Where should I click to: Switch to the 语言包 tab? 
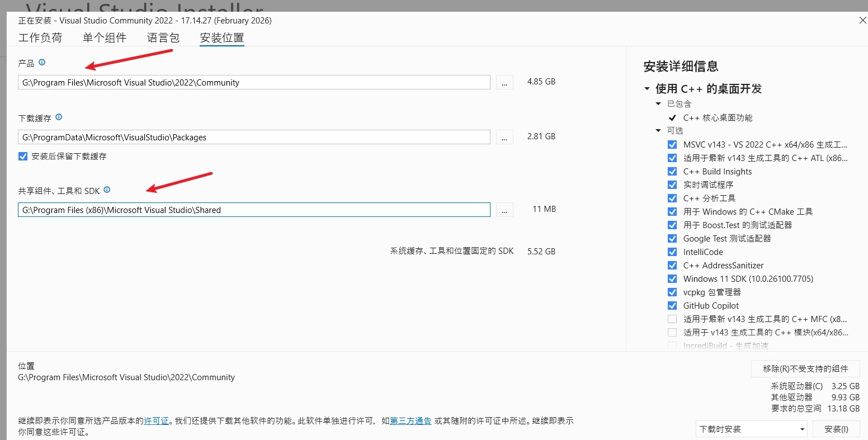(x=163, y=38)
